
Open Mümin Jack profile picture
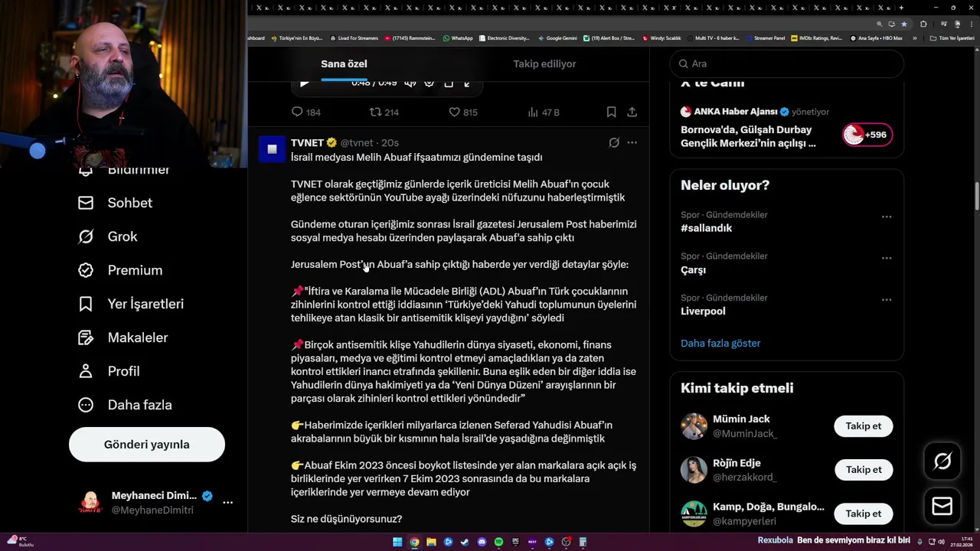coord(694,426)
